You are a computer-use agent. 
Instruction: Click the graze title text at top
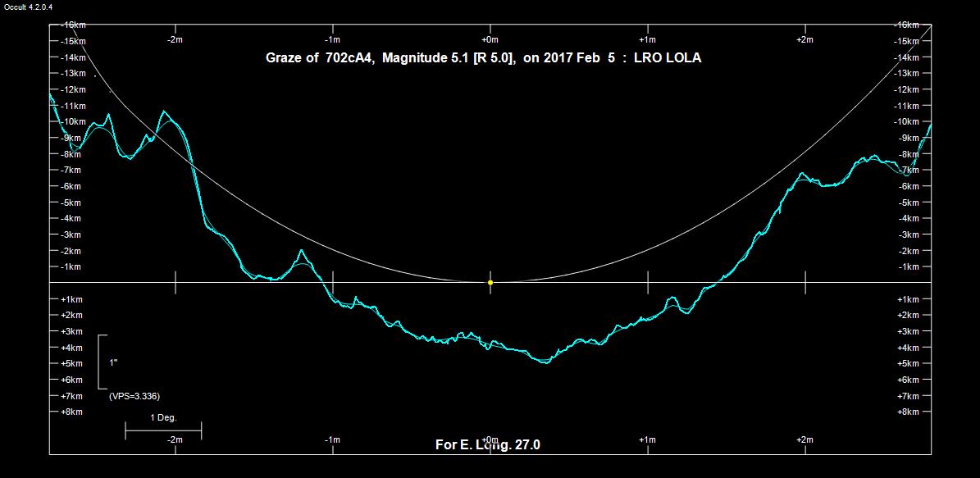[483, 58]
